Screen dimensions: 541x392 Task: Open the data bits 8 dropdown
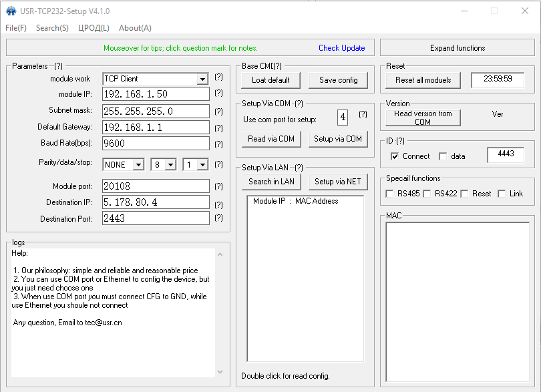tap(170, 164)
